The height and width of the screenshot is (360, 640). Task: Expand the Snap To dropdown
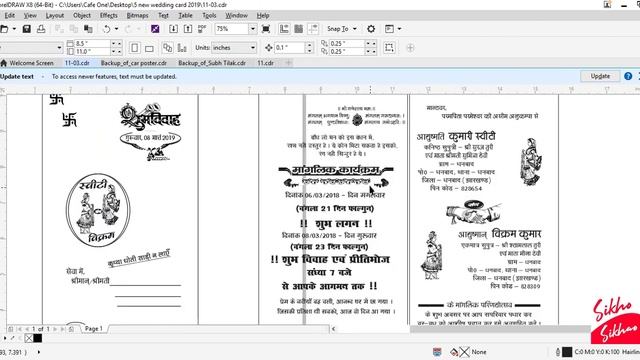point(355,29)
